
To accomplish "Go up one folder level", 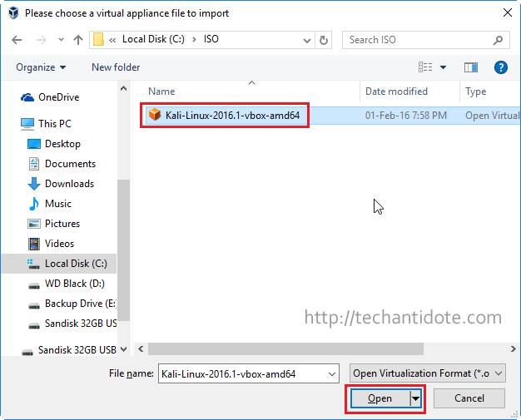I will click(78, 40).
